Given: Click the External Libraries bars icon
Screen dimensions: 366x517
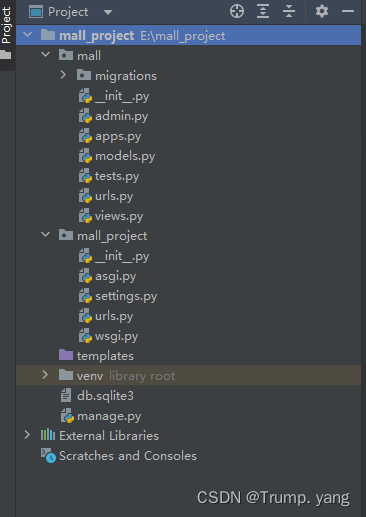Looking at the screenshot, I should tap(48, 435).
